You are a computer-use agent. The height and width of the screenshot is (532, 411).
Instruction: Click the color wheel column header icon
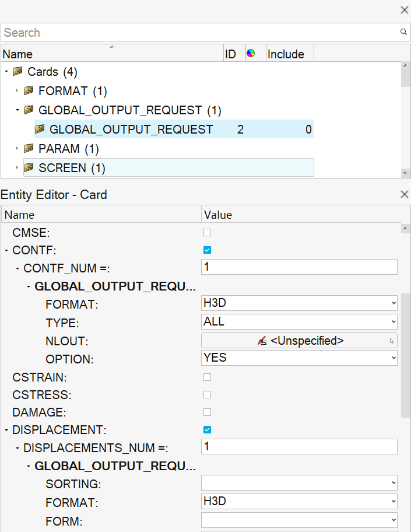click(251, 54)
